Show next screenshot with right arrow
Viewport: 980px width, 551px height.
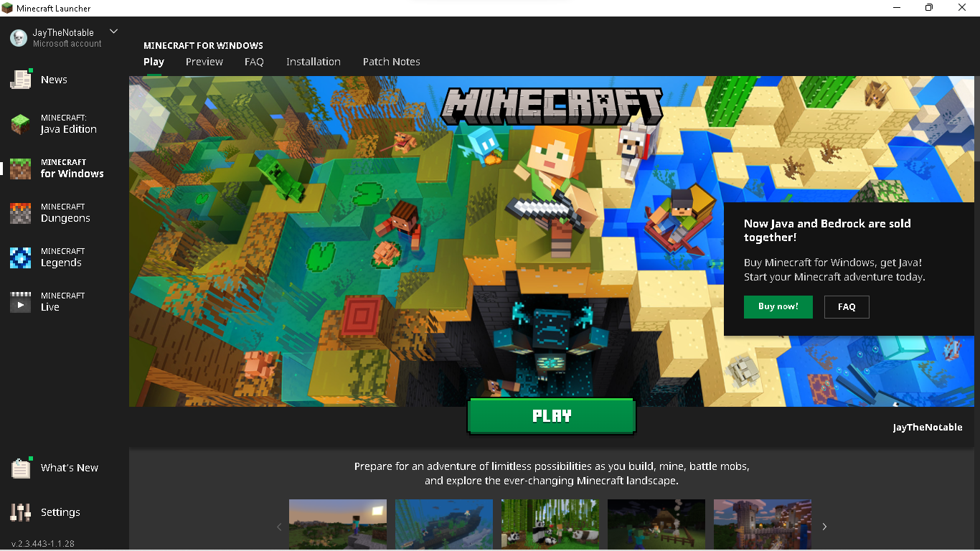point(824,527)
